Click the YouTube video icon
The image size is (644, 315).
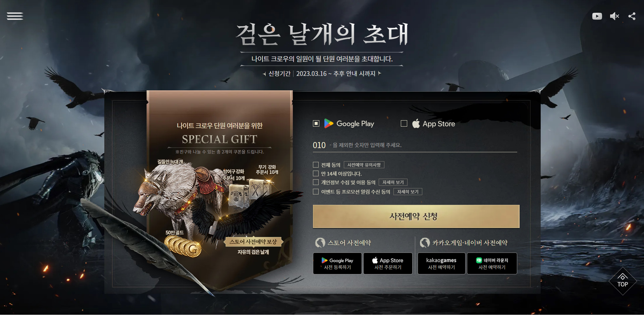click(x=597, y=16)
